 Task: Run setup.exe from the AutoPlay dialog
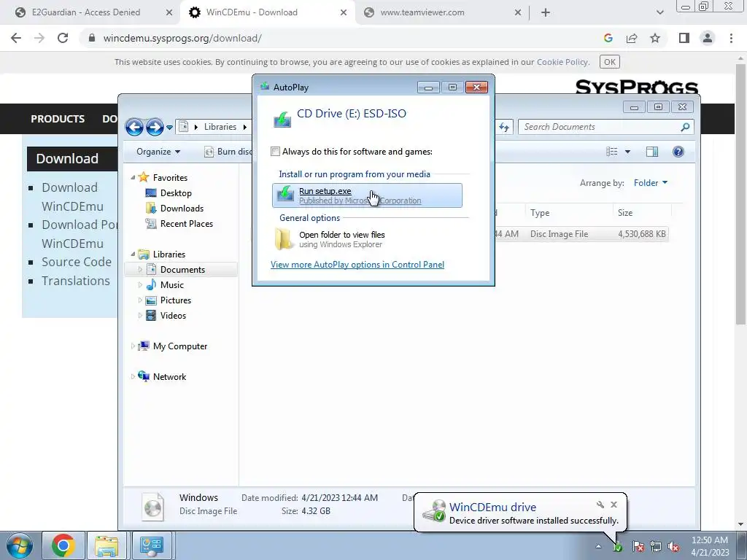367,195
